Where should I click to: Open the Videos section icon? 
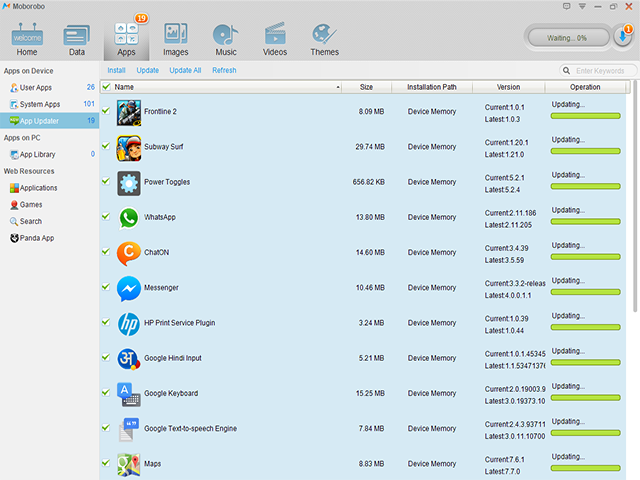tap(275, 38)
